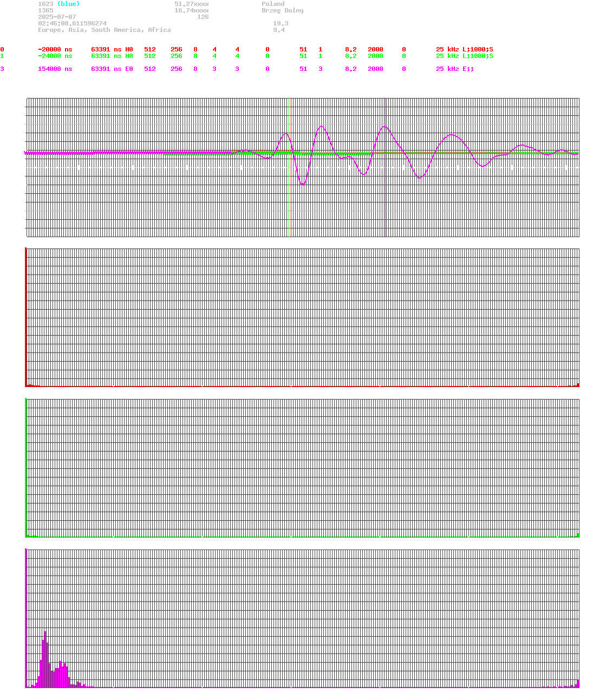
Task: Click the magenta 8.2 value in row 3
Action: pos(351,69)
